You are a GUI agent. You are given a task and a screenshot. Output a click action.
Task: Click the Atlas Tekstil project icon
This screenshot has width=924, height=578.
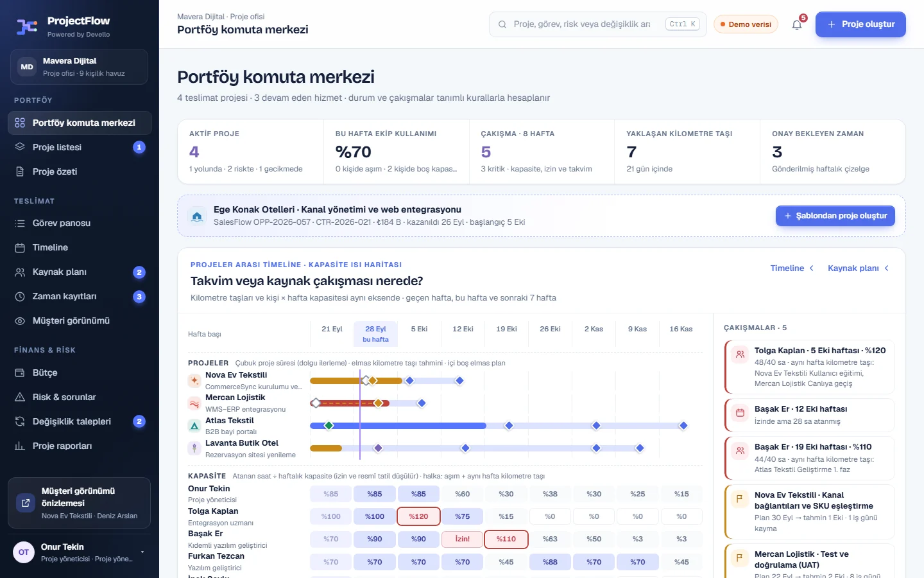pos(194,426)
